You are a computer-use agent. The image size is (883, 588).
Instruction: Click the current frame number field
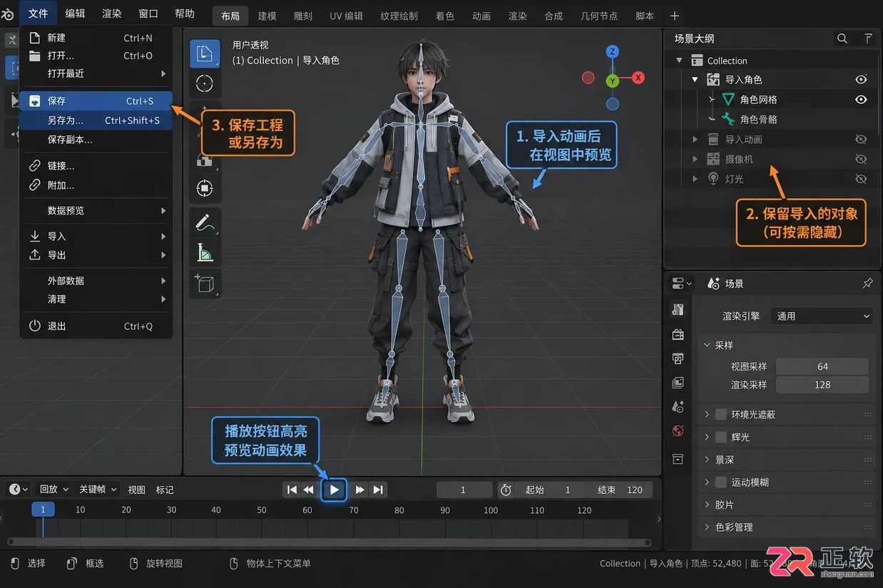[x=464, y=490]
